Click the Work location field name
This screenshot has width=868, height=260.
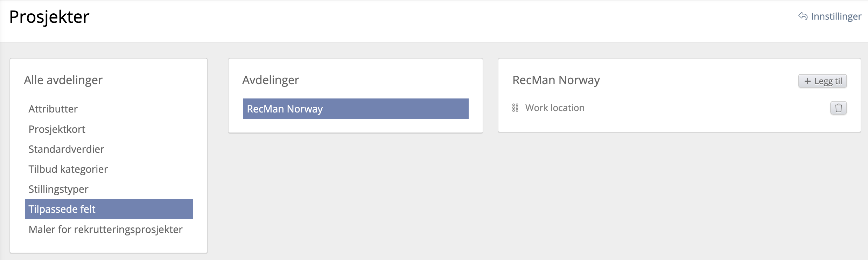[555, 108]
